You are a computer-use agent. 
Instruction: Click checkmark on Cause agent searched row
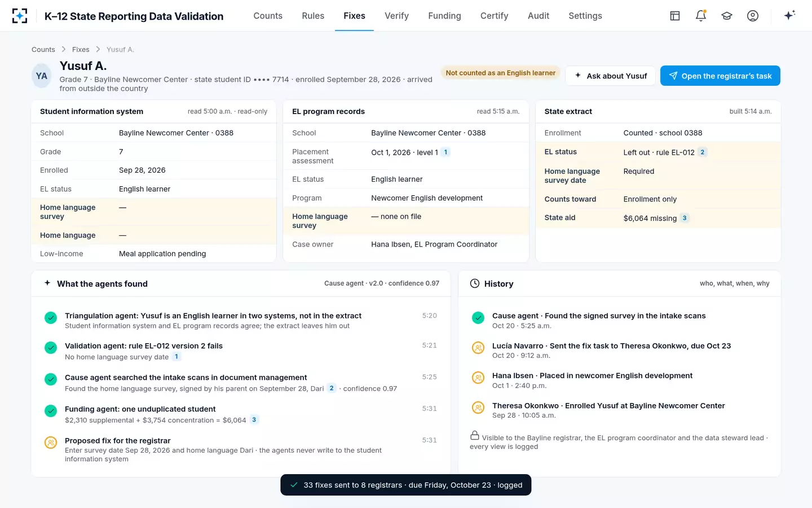tap(51, 379)
